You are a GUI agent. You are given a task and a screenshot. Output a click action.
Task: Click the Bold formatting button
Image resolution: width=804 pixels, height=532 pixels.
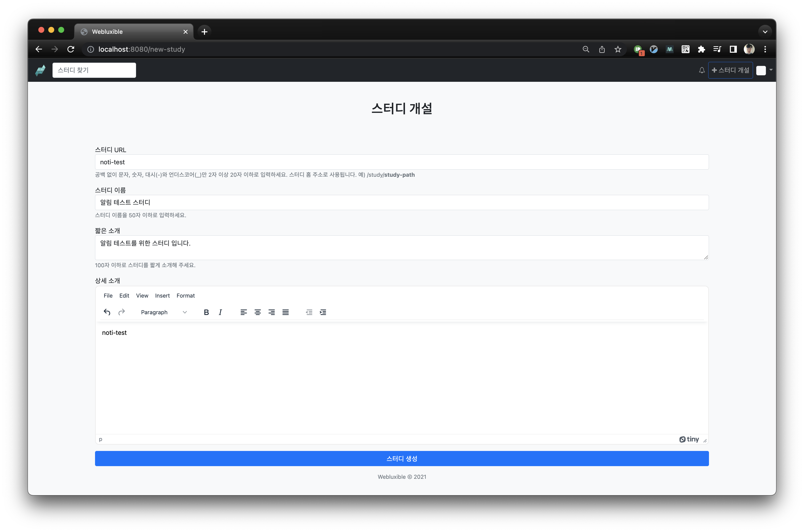click(206, 312)
